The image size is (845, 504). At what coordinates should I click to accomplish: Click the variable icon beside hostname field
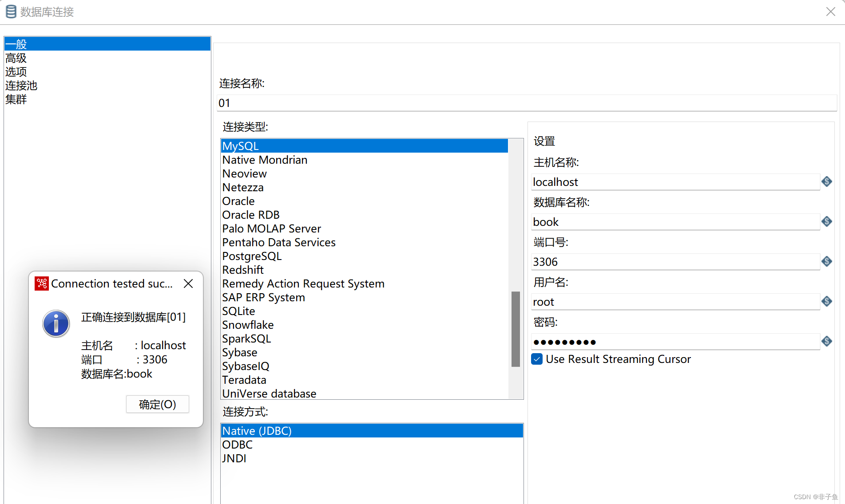coord(826,181)
